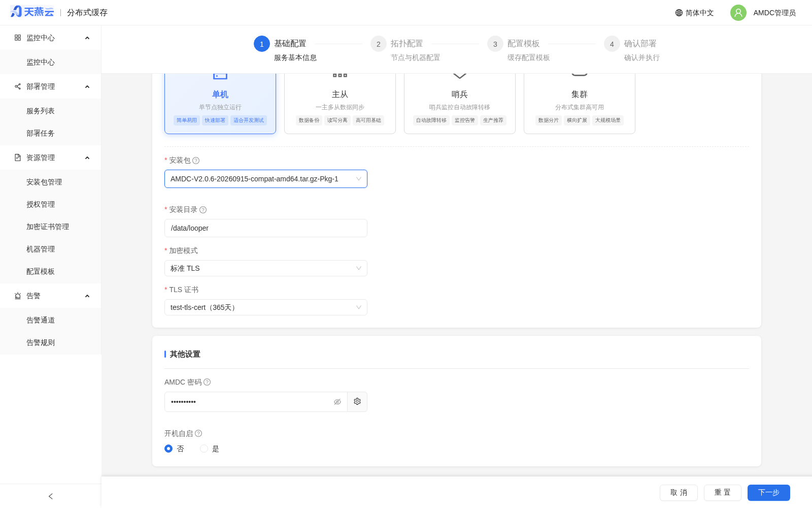The width and height of the screenshot is (812, 508).
Task: Click the 重置 button
Action: (723, 493)
